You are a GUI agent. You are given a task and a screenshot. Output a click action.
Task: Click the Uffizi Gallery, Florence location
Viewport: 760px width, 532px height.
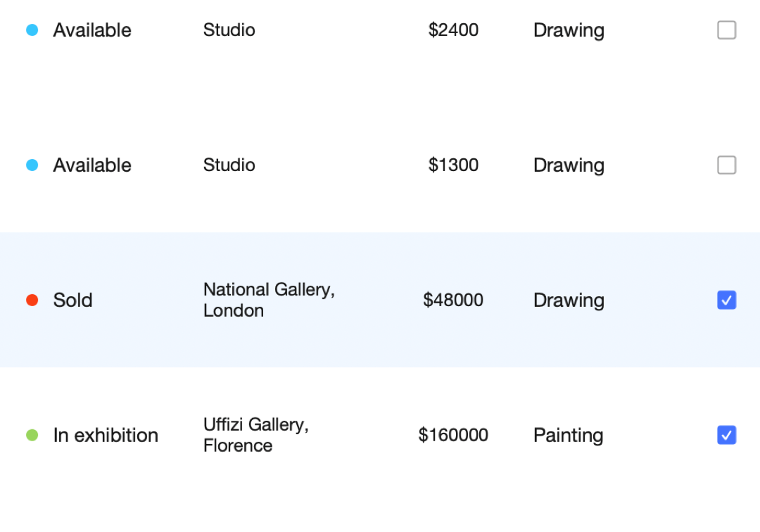[x=255, y=435]
